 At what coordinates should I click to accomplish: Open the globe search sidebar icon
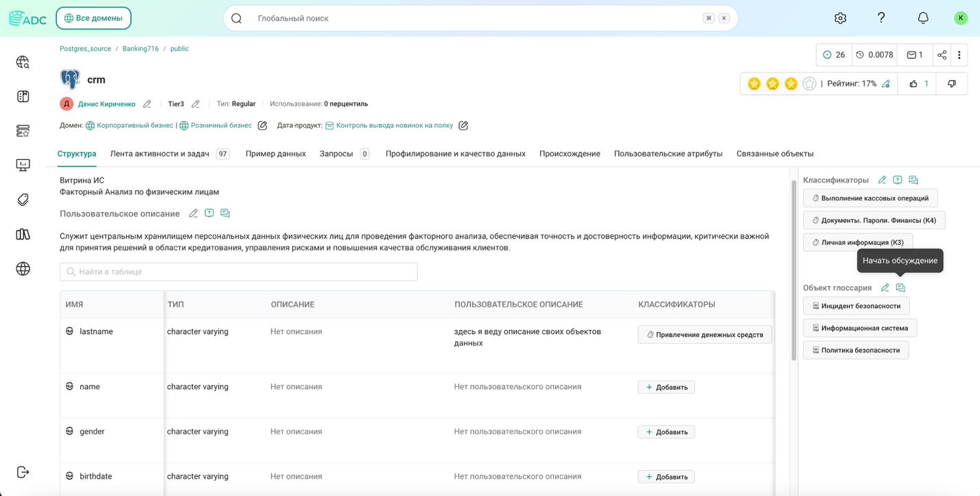click(23, 62)
